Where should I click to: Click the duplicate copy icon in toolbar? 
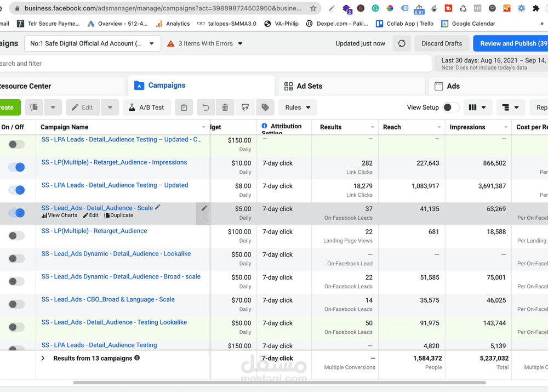(35, 107)
